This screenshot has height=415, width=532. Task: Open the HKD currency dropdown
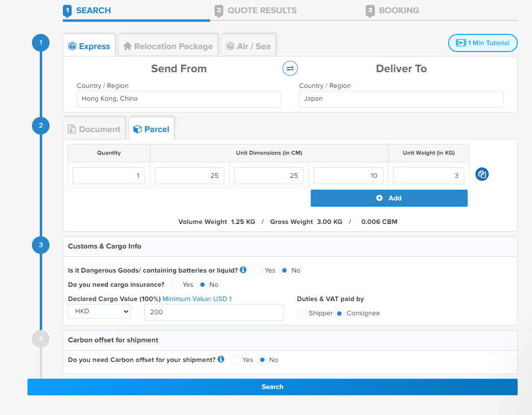tap(100, 311)
